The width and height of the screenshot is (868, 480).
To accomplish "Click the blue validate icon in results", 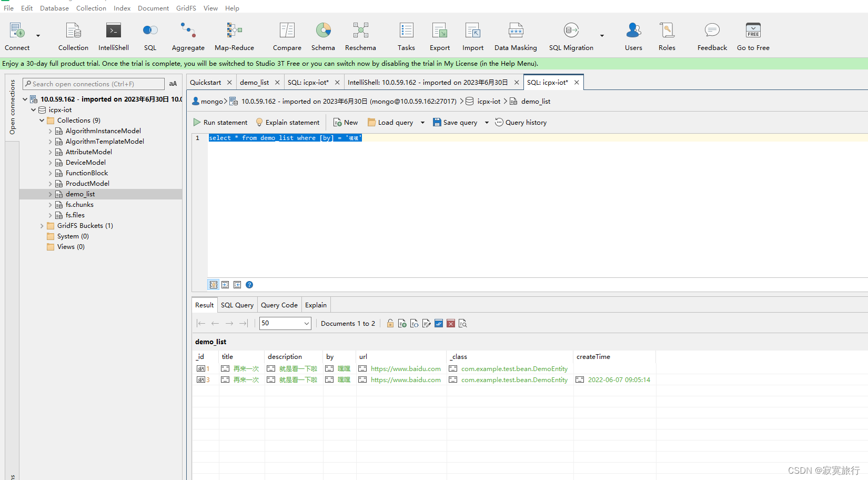I will click(439, 323).
